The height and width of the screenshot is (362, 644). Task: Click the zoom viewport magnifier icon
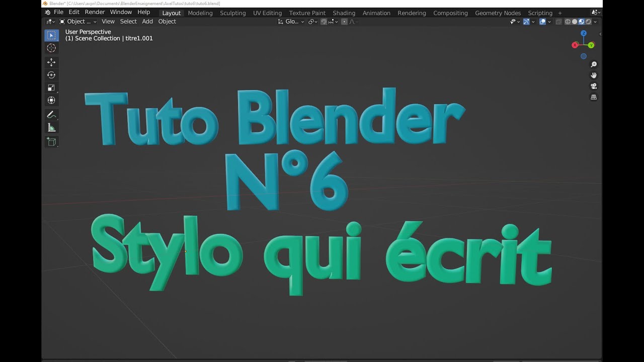(594, 64)
